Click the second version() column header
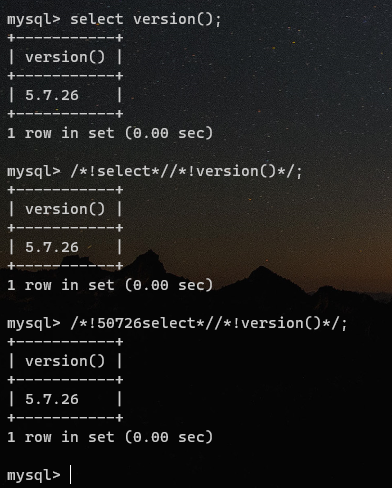The image size is (392, 488). click(x=65, y=209)
